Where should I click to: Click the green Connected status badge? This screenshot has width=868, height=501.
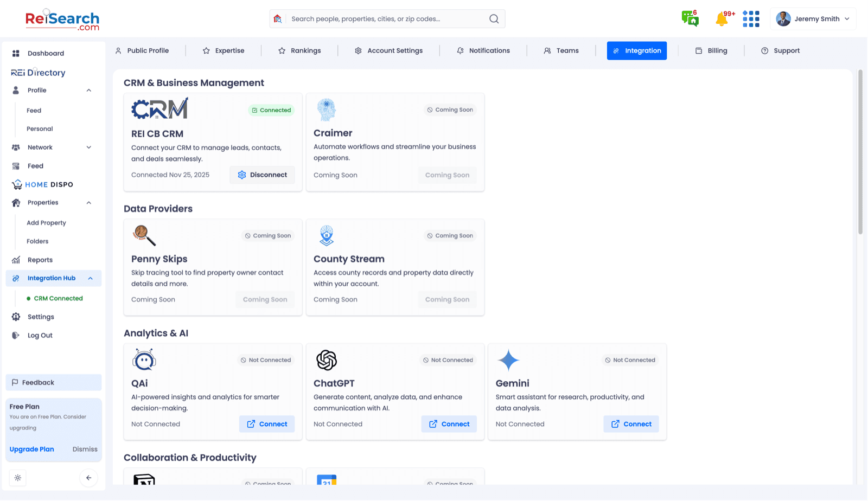point(271,110)
